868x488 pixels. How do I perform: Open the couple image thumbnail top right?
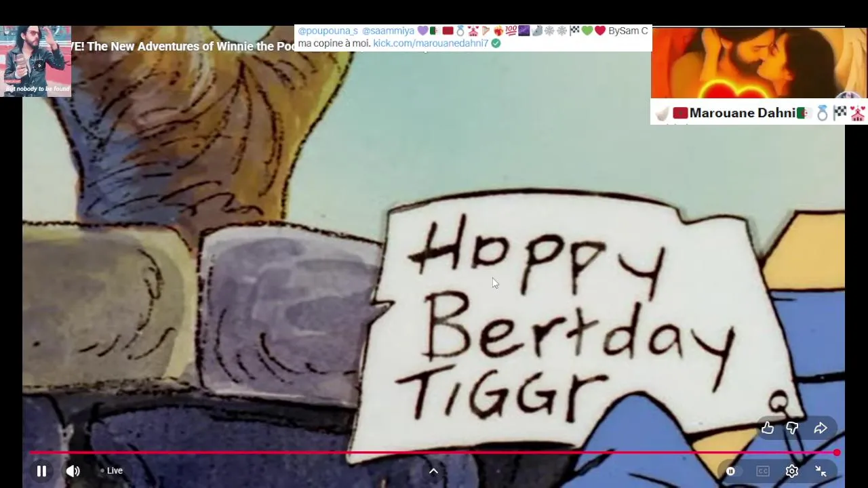click(758, 64)
